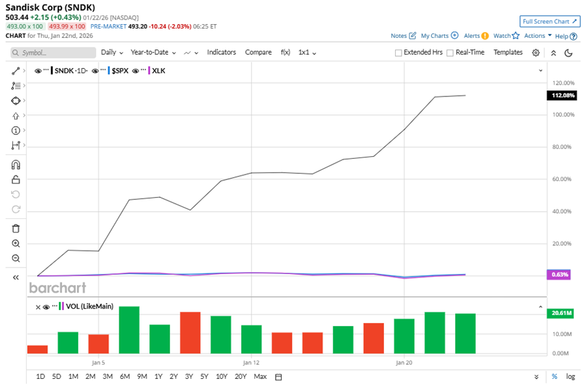The height and width of the screenshot is (390, 588).
Task: Select the measurement range tool
Action: (16, 145)
